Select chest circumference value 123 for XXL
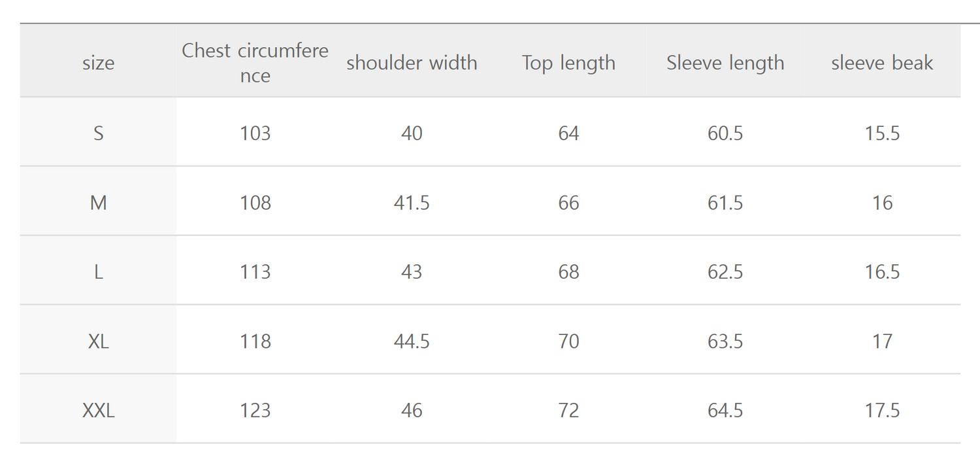This screenshot has width=980, height=465. (255, 411)
